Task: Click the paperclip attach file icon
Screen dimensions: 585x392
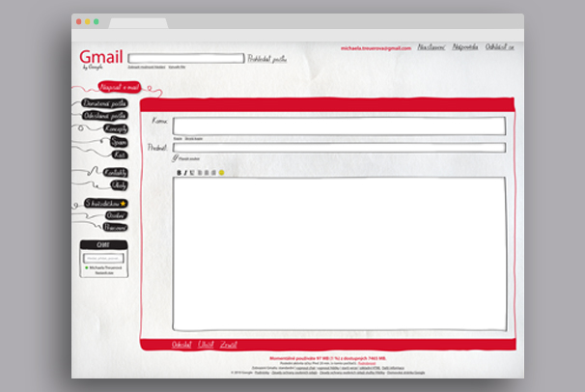Action: [x=175, y=158]
